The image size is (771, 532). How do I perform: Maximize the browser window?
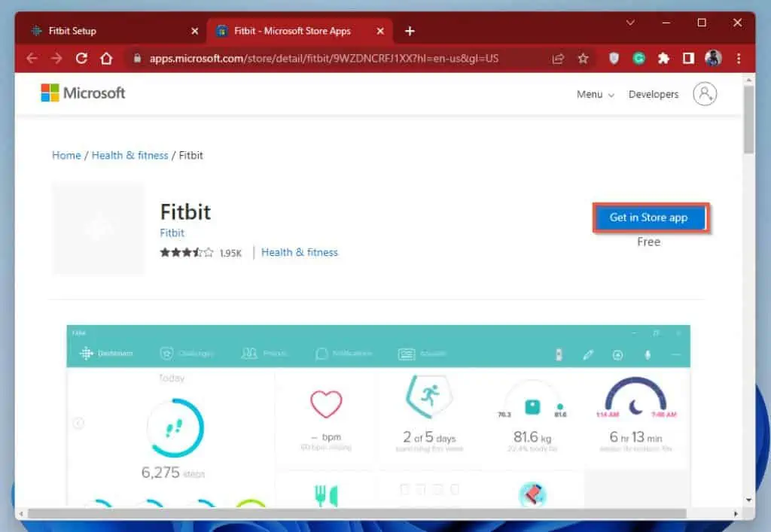(702, 23)
